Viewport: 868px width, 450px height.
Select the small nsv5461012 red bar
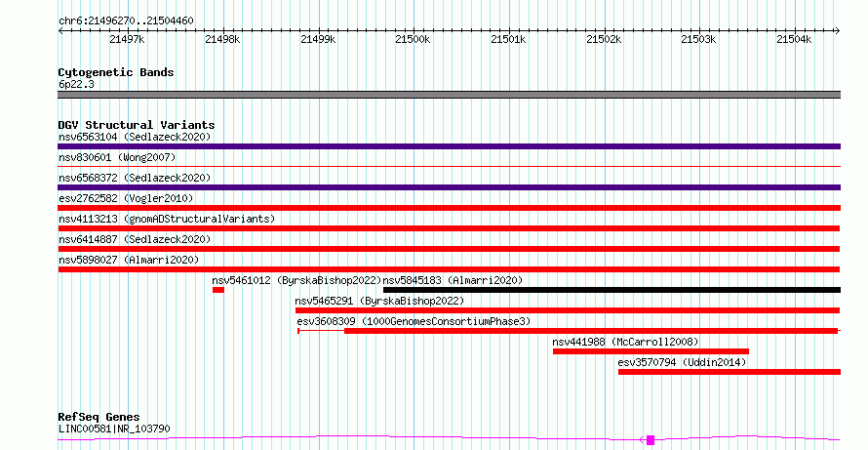[x=218, y=290]
